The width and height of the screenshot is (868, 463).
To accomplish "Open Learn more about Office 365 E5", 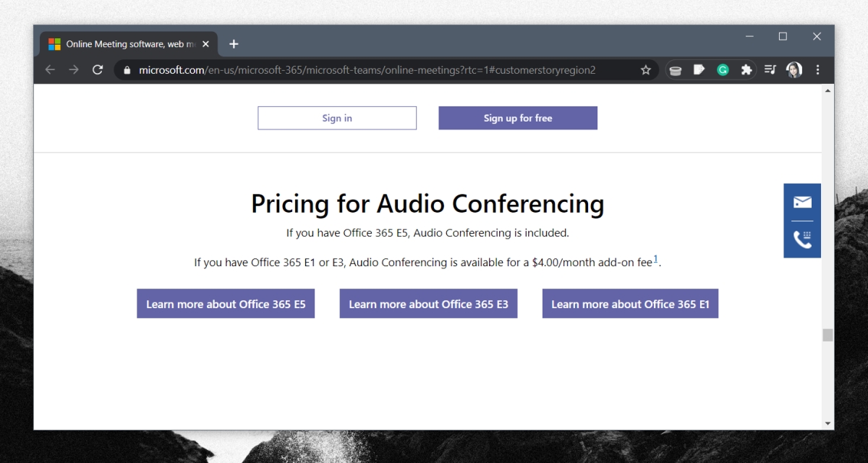I will pos(226,304).
